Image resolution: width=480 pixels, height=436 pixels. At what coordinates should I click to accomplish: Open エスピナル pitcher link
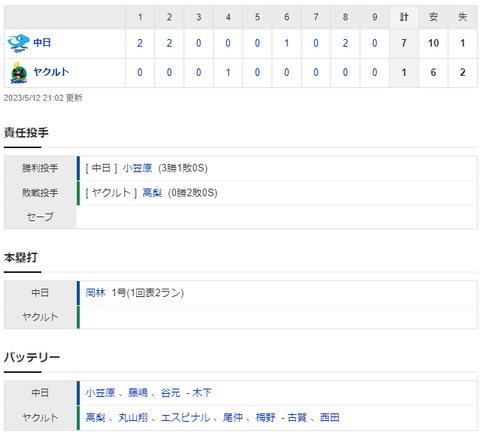pos(185,417)
